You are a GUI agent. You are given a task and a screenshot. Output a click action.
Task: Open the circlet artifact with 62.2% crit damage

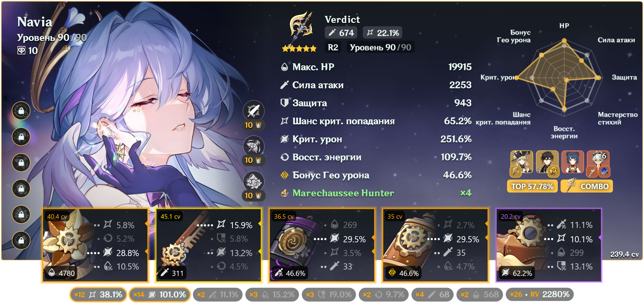(x=549, y=245)
